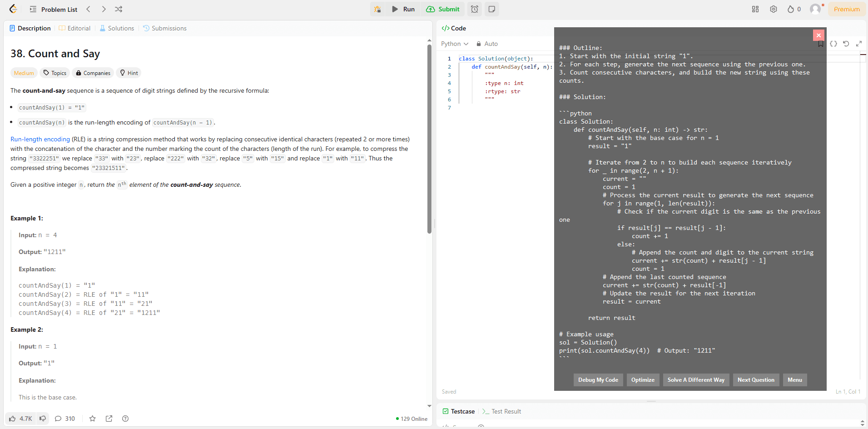Click the title '38. Count and Say'

[x=55, y=54]
